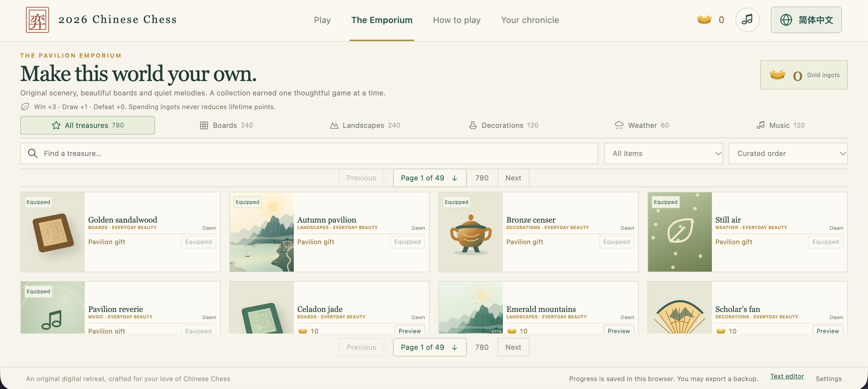The image size is (868, 389).
Task: Filter by Decorations category
Action: (x=504, y=125)
